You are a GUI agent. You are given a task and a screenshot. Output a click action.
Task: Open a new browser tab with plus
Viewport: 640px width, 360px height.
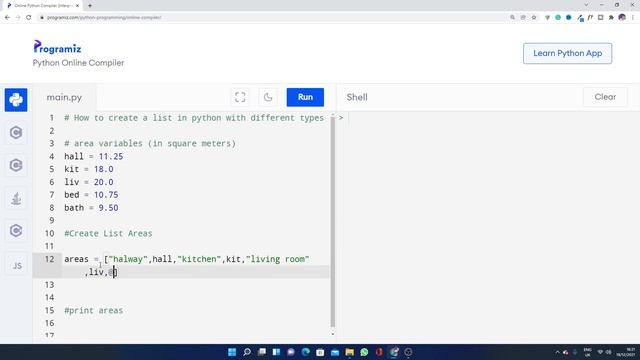90,6
